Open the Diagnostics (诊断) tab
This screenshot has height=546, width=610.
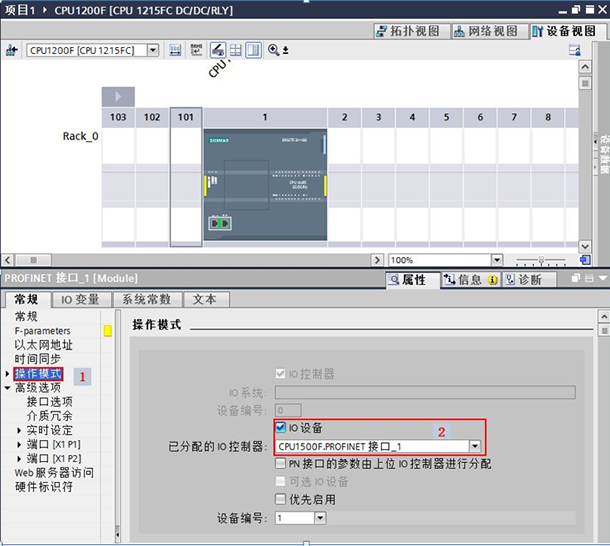click(528, 279)
